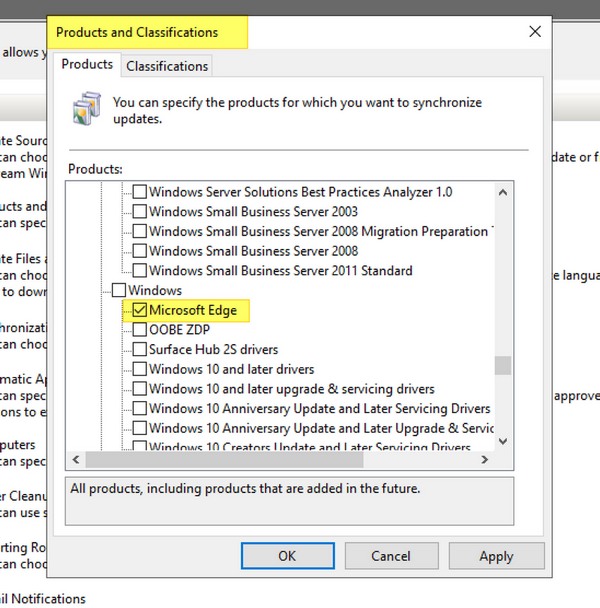Switch to the Classifications tab
Image resolution: width=600 pixels, height=608 pixels.
pos(167,66)
